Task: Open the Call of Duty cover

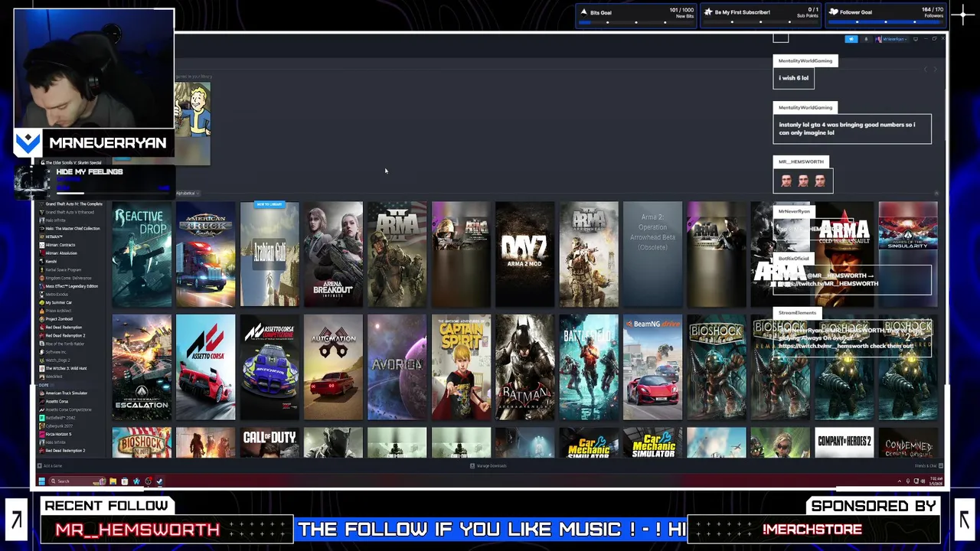Action: tap(269, 443)
